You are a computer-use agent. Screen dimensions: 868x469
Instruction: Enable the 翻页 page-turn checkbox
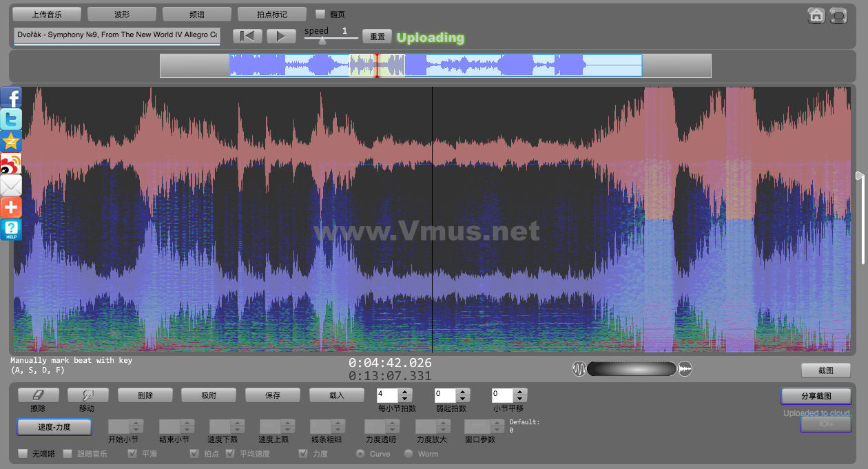[x=320, y=14]
